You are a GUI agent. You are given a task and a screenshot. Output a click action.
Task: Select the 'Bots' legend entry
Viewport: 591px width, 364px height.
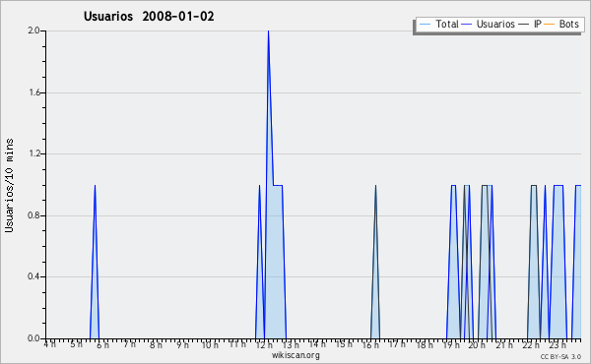[568, 24]
